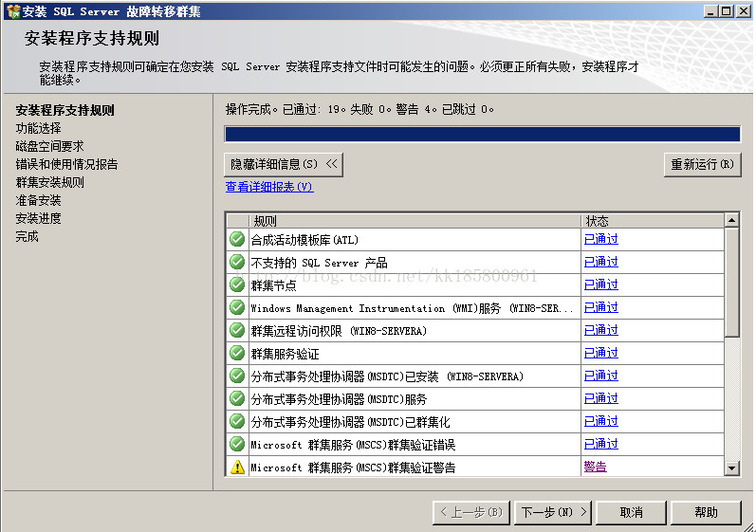
Task: Click 重新运行(R) button
Action: [x=702, y=165]
